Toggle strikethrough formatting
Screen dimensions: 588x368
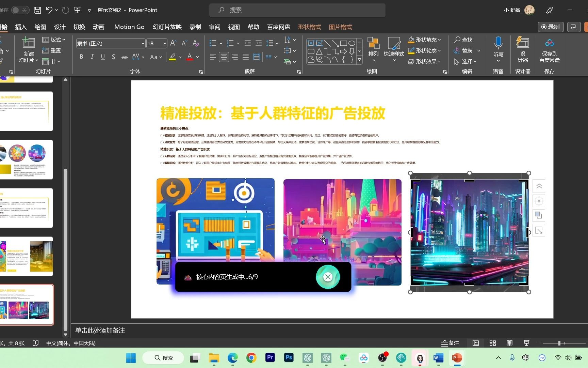(x=125, y=57)
